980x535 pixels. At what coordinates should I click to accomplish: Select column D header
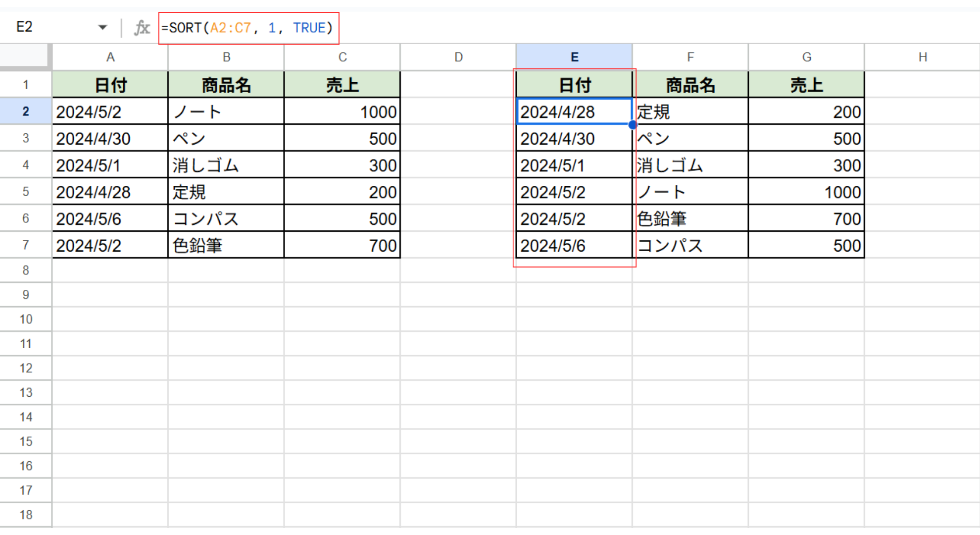point(458,57)
